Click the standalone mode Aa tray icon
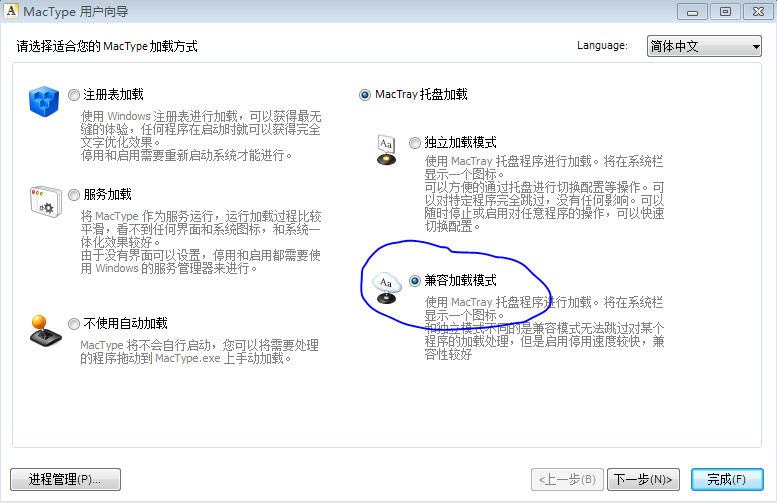 pos(387,150)
